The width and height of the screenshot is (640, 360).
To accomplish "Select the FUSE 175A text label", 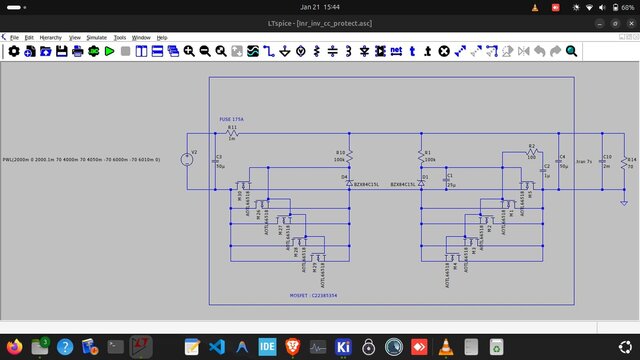I will pos(231,119).
